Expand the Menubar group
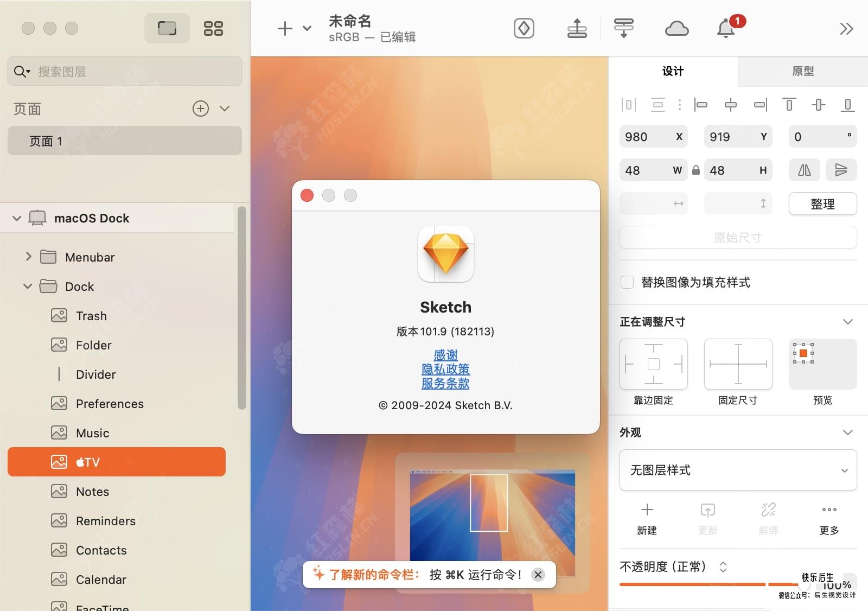 (x=29, y=257)
